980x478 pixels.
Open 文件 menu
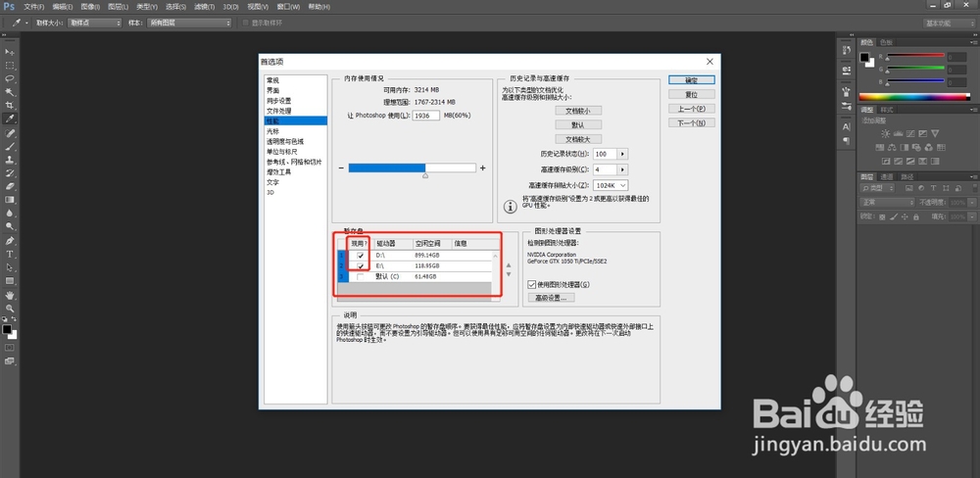click(x=33, y=7)
